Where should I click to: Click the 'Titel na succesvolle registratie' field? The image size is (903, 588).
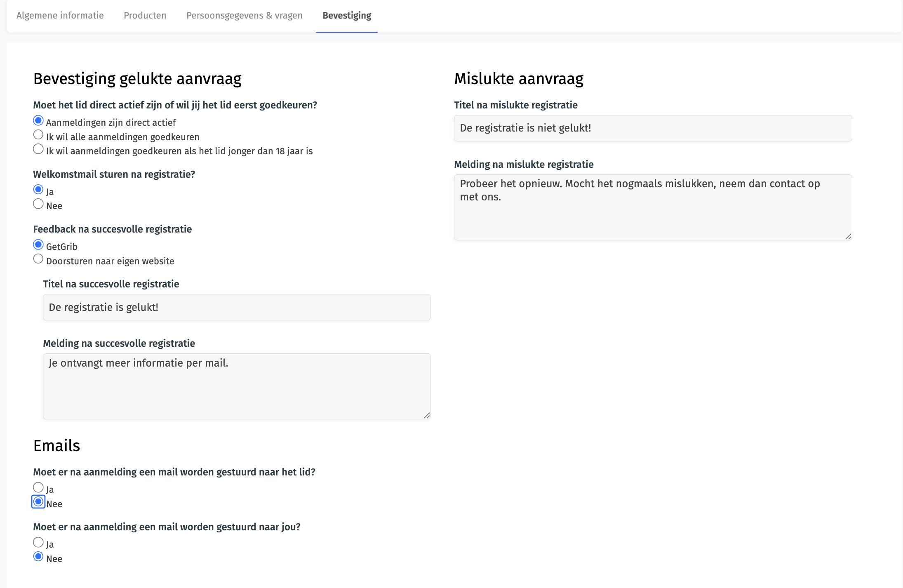coord(236,307)
